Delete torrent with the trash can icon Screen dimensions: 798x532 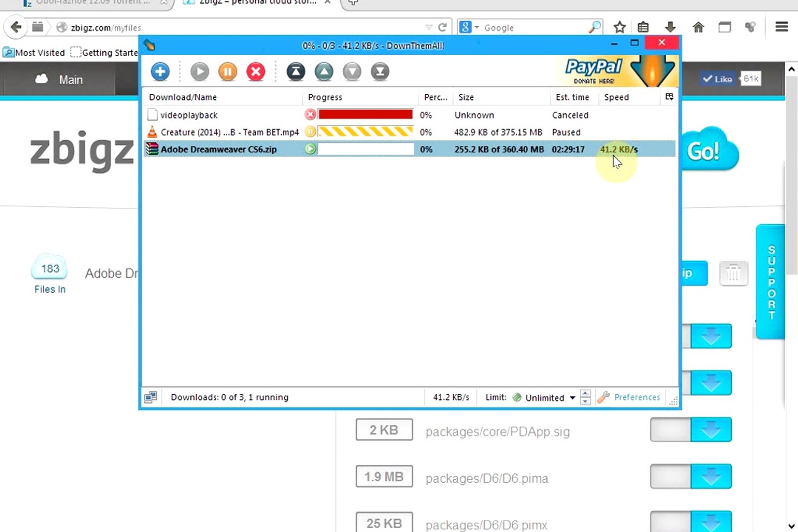pyautogui.click(x=733, y=273)
